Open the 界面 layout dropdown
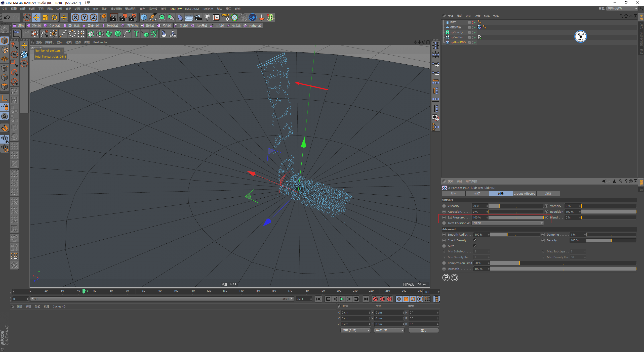The image size is (644, 352). point(622,9)
